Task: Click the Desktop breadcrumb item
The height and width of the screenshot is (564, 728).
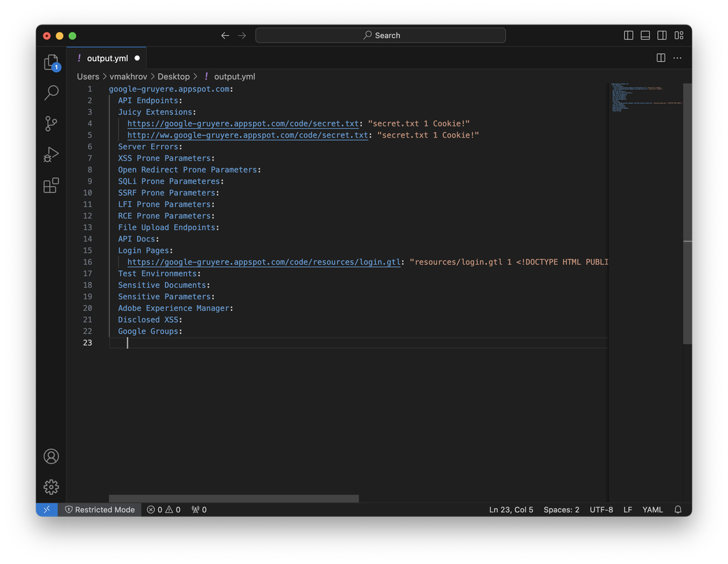Action: [173, 76]
